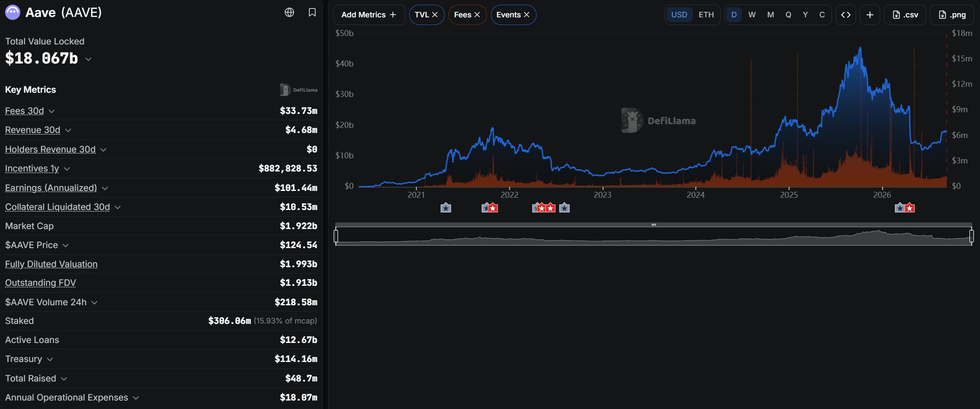This screenshot has height=409, width=980.
Task: Set chart interval to yearly (Y)
Action: click(805, 15)
